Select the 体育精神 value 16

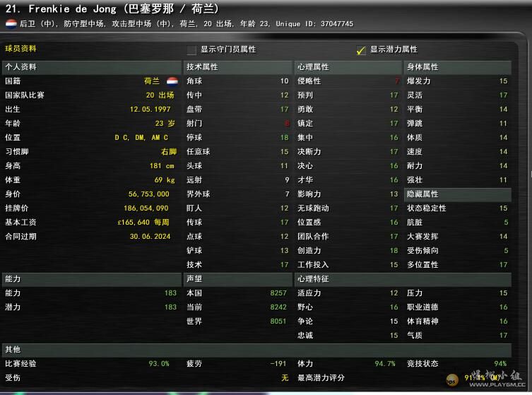pyautogui.click(x=503, y=321)
